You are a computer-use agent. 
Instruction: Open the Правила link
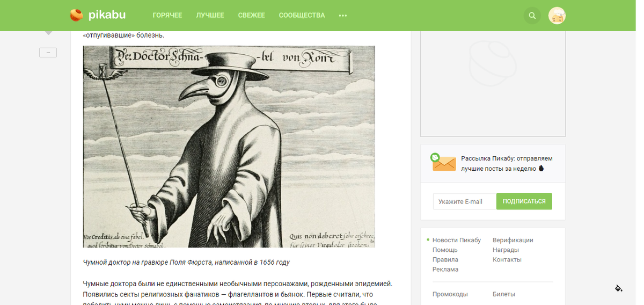click(x=445, y=259)
